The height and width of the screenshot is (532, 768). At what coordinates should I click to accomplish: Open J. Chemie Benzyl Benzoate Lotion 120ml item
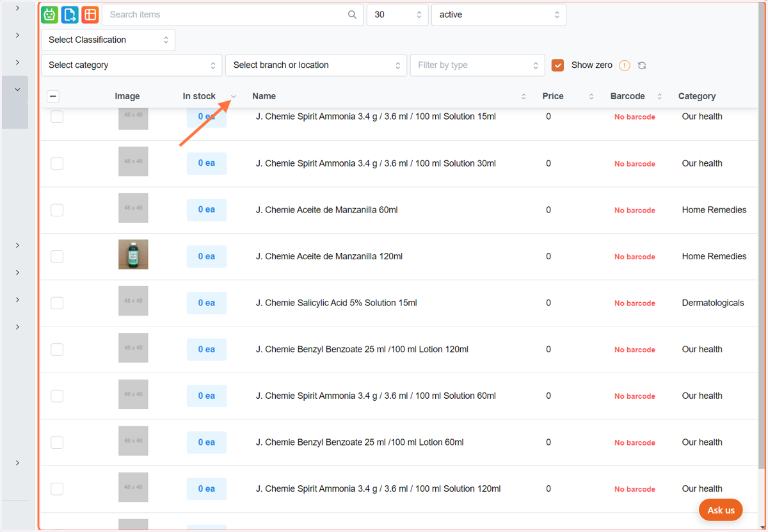362,350
